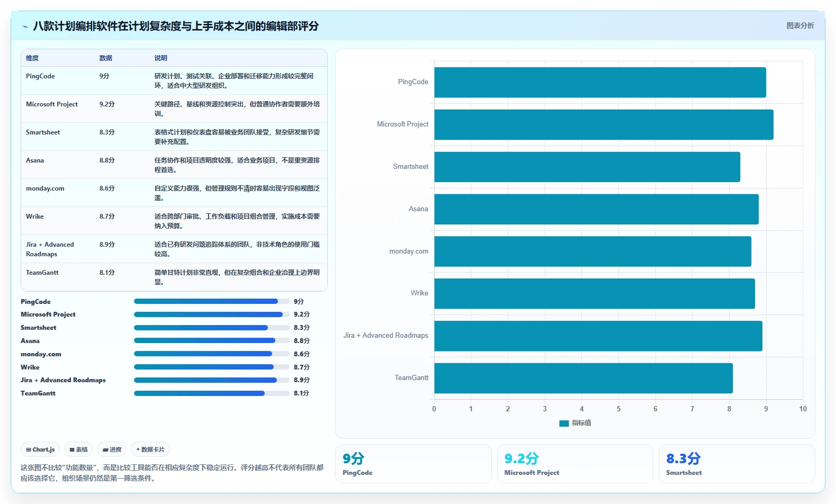Click the 8.9分 value in the table
This screenshot has height=504, width=836.
tap(107, 245)
